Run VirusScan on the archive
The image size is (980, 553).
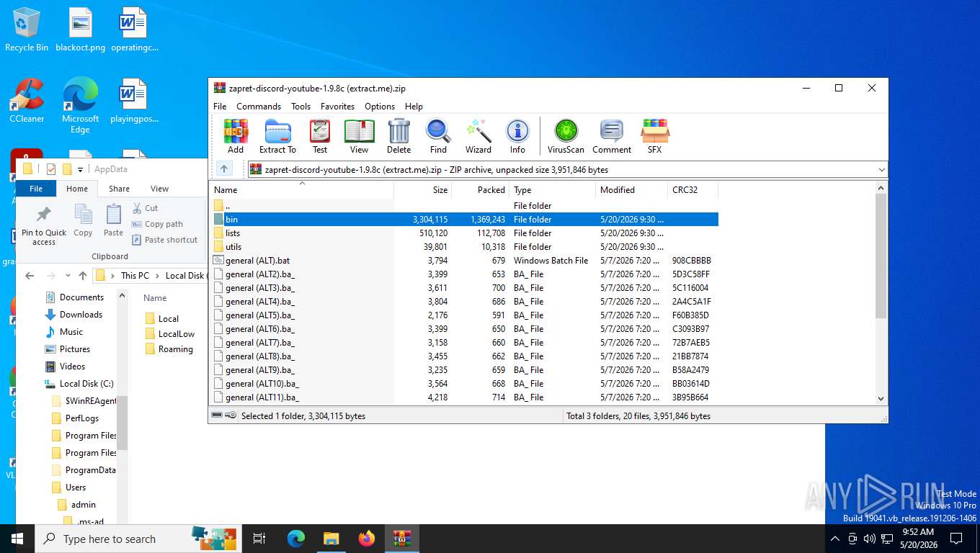coord(566,136)
